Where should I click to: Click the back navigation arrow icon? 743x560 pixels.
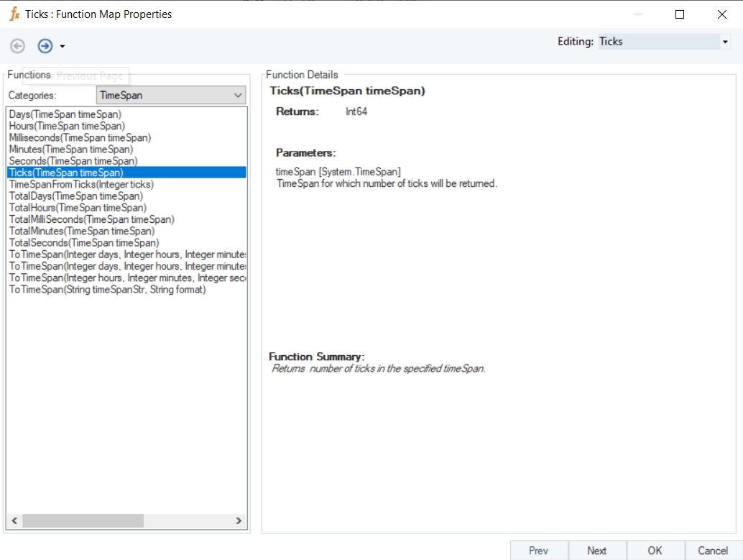(17, 46)
